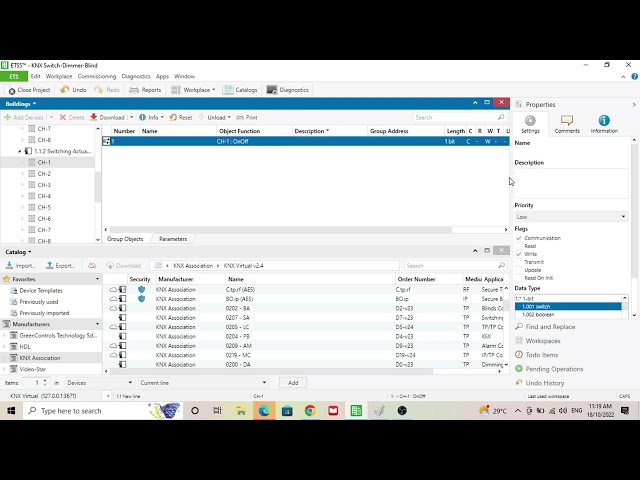Select Previously used under Favorites
The image size is (640, 480).
tap(38, 302)
